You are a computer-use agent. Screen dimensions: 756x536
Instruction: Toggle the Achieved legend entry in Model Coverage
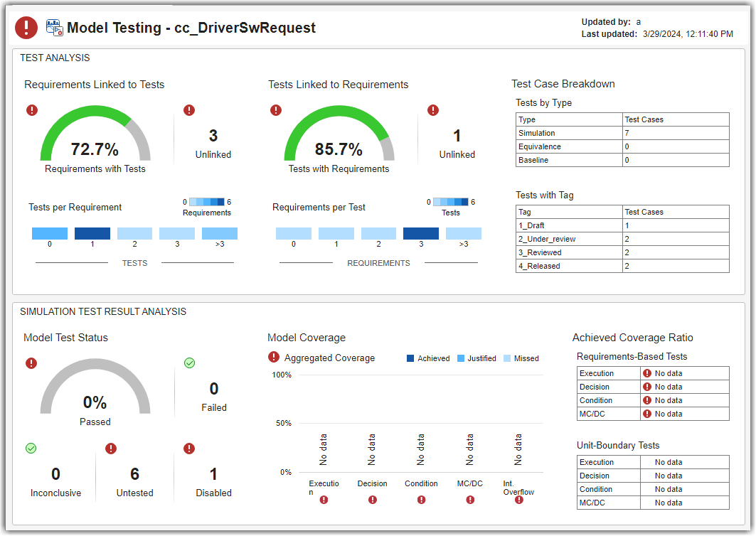point(427,358)
